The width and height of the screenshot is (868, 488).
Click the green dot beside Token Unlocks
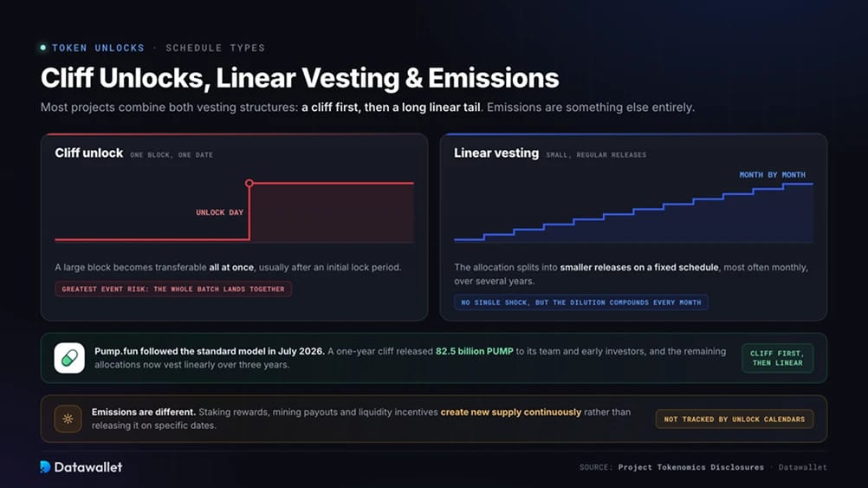pyautogui.click(x=43, y=48)
